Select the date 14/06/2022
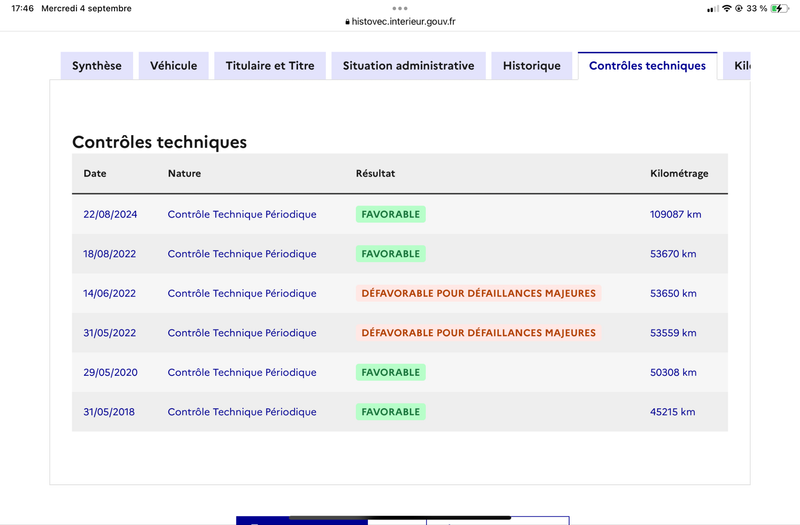Screen dimensions: 800x525 [110, 293]
